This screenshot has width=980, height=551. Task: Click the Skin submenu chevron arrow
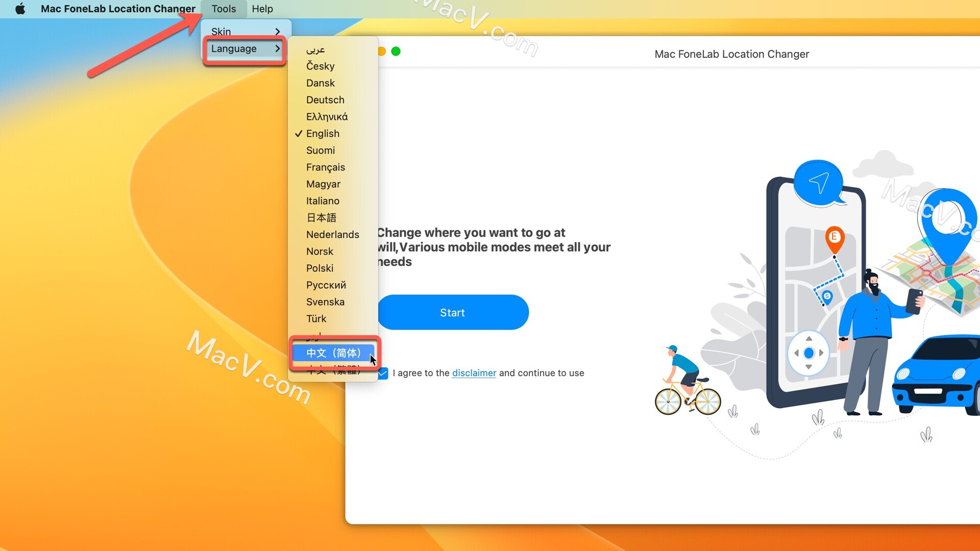[277, 32]
